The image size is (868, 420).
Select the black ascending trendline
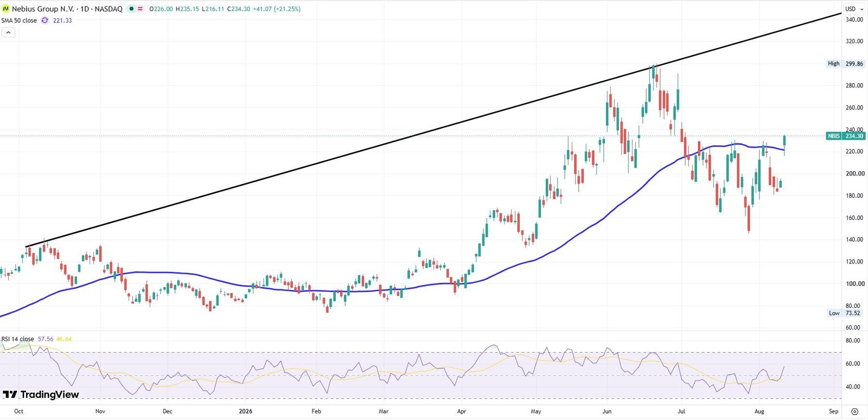tap(434, 130)
